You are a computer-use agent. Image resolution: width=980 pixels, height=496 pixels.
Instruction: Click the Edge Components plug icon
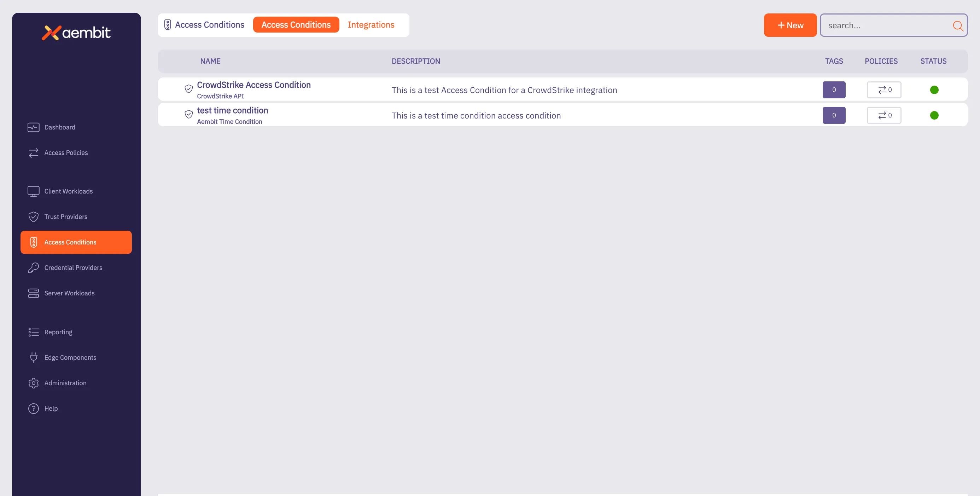click(x=34, y=357)
